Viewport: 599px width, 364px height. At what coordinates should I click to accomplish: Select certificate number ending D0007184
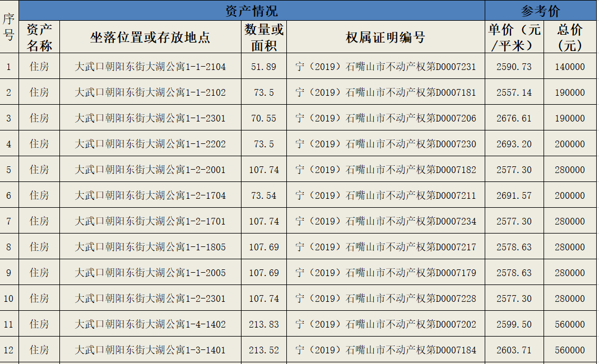(x=386, y=350)
